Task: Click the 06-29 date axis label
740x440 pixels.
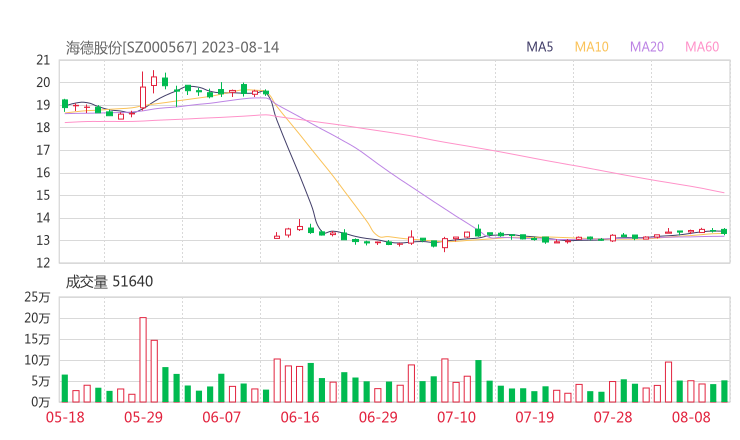Action: (378, 417)
